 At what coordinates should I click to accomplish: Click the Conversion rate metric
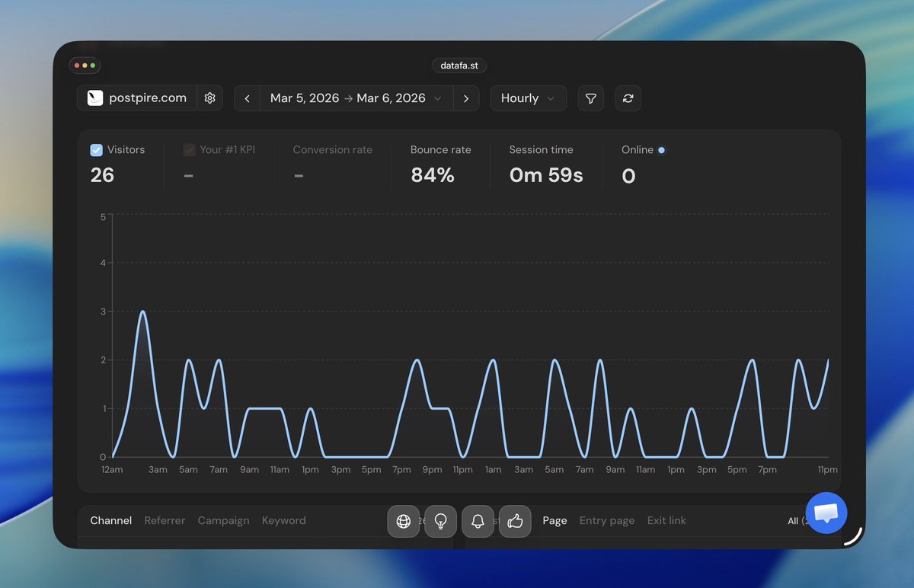pos(333,165)
